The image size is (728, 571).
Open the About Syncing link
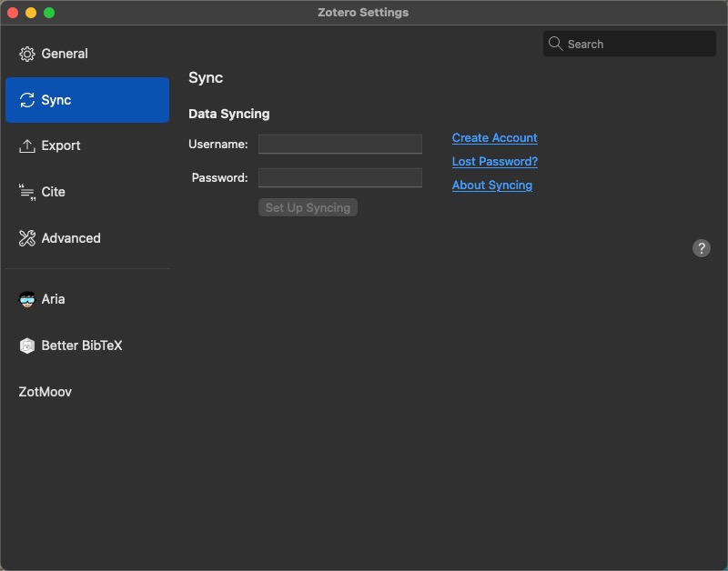pos(492,185)
